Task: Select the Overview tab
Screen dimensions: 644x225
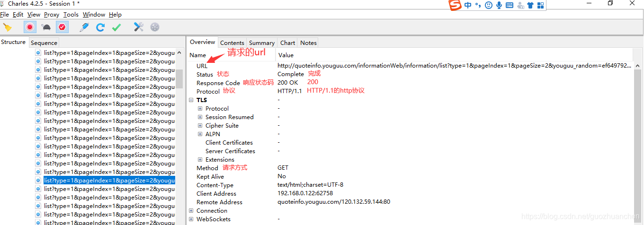Action: click(x=203, y=42)
